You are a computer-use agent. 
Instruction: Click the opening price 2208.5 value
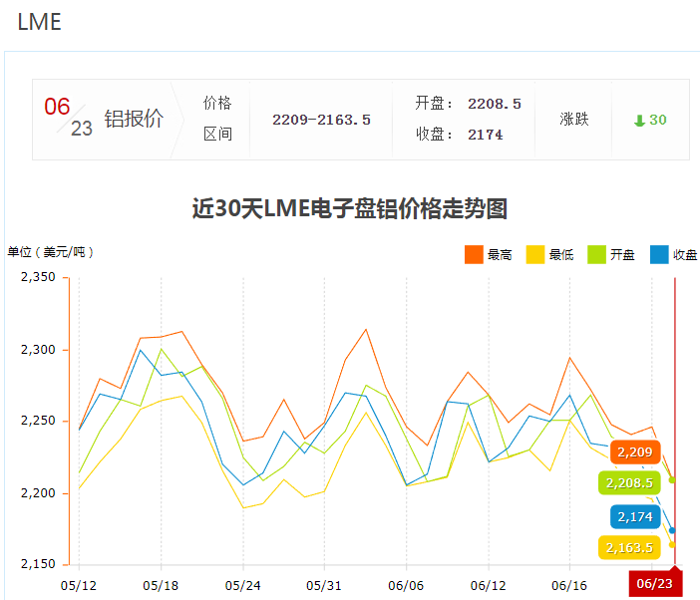pyautogui.click(x=495, y=104)
